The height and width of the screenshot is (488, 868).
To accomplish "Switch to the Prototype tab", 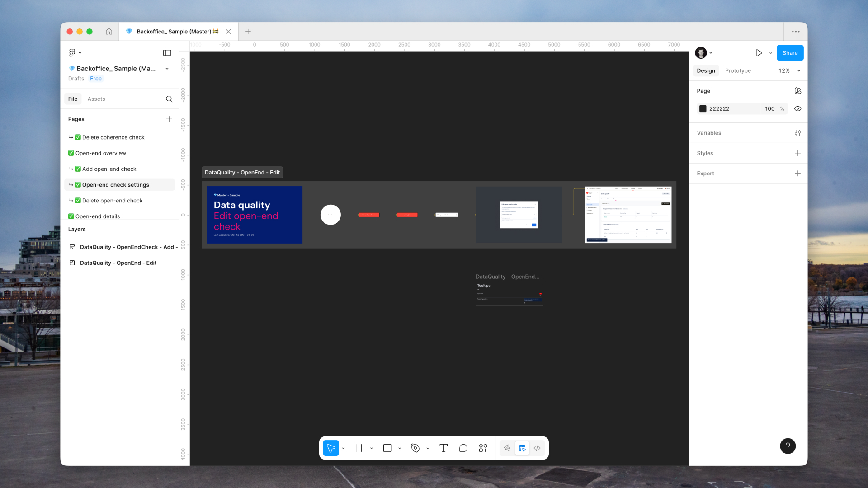I will 738,70.
